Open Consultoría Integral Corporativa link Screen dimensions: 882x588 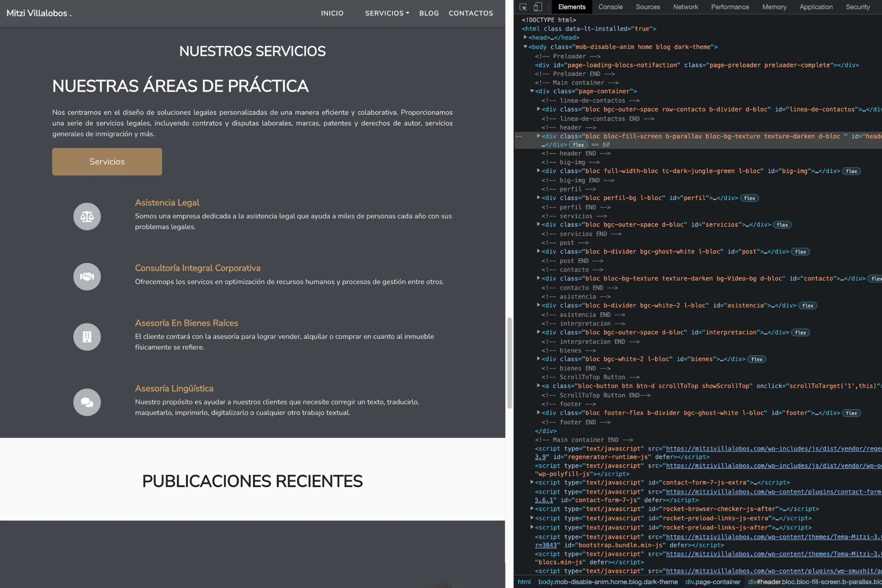pyautogui.click(x=198, y=268)
